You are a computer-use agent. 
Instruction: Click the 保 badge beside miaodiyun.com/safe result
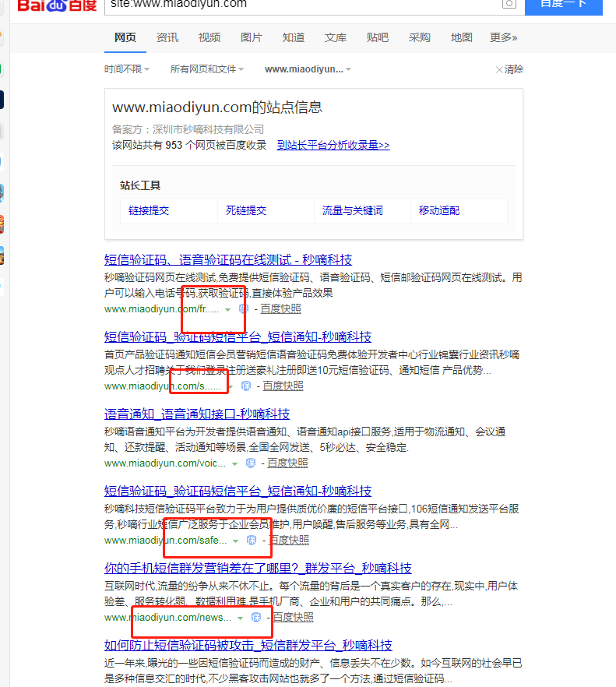[x=252, y=540]
